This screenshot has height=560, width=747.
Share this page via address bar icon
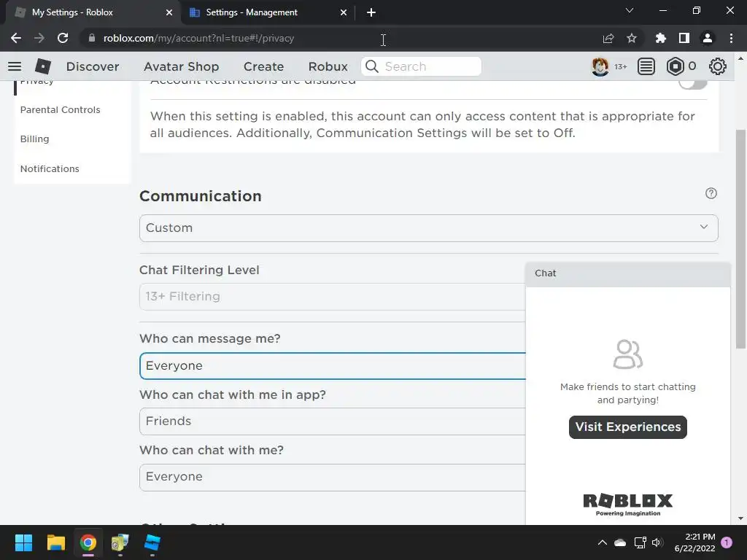click(x=608, y=38)
